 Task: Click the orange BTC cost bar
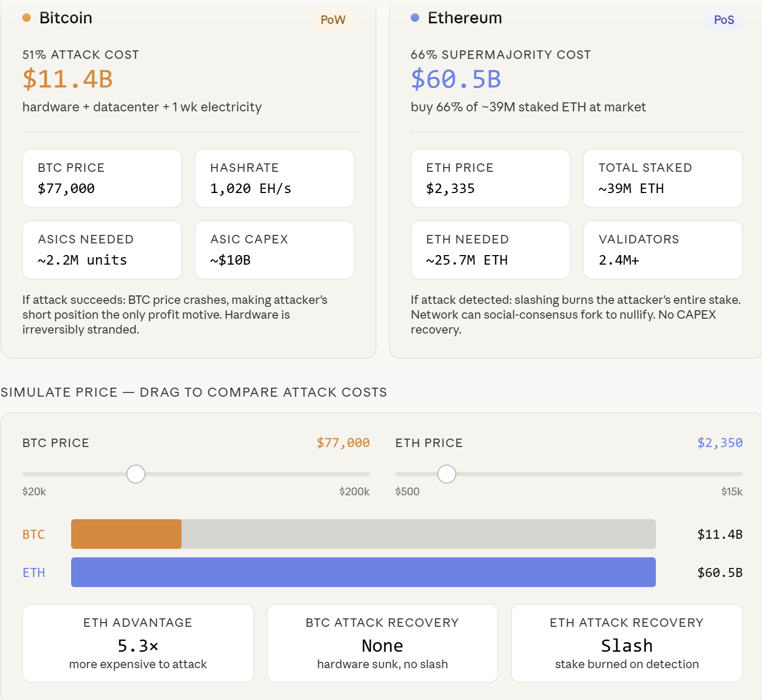pyautogui.click(x=126, y=534)
